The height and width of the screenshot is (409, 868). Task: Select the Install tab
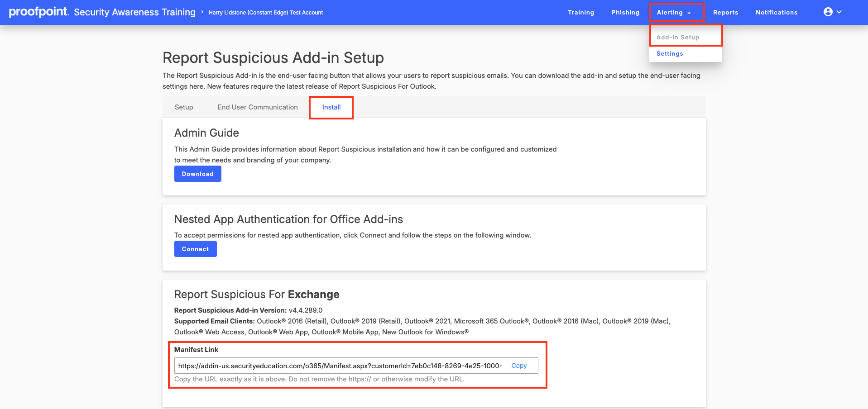[x=331, y=107]
